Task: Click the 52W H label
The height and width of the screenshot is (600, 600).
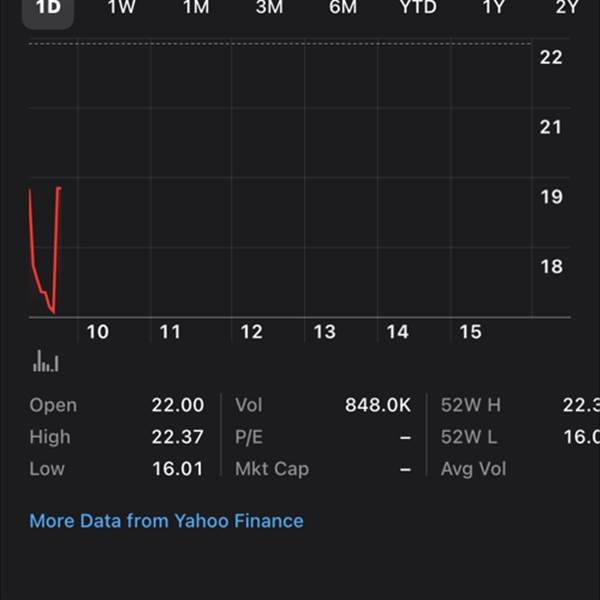Action: click(470, 405)
